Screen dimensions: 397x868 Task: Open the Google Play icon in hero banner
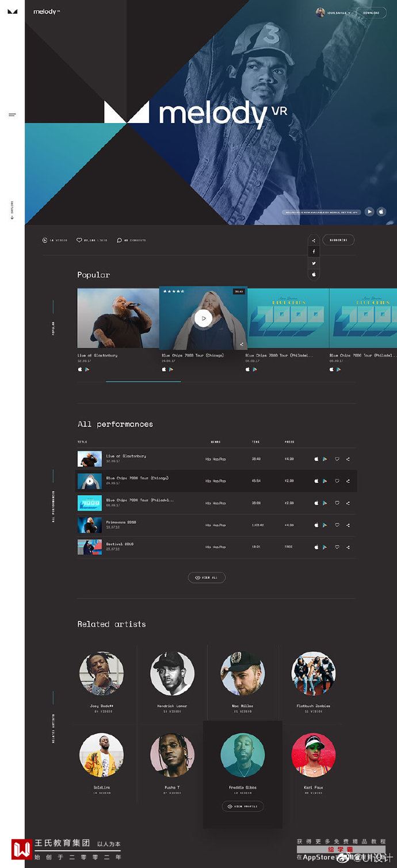(370, 212)
